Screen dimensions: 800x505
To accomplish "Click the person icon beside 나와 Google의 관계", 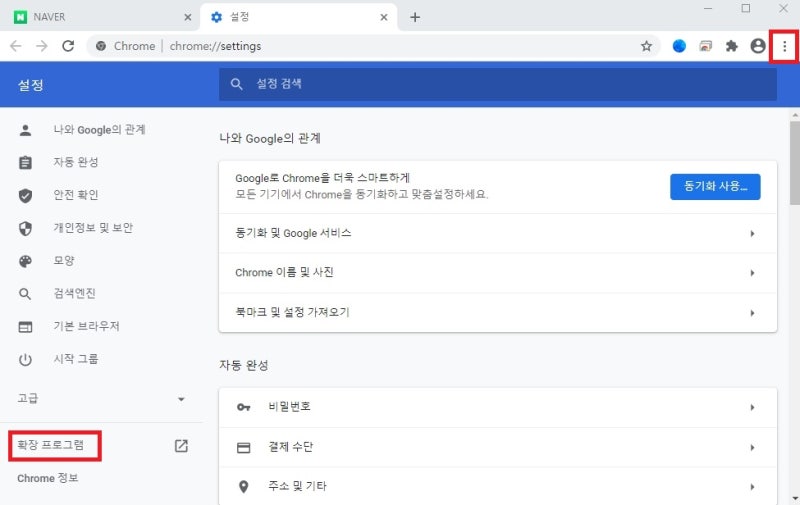I will [25, 130].
